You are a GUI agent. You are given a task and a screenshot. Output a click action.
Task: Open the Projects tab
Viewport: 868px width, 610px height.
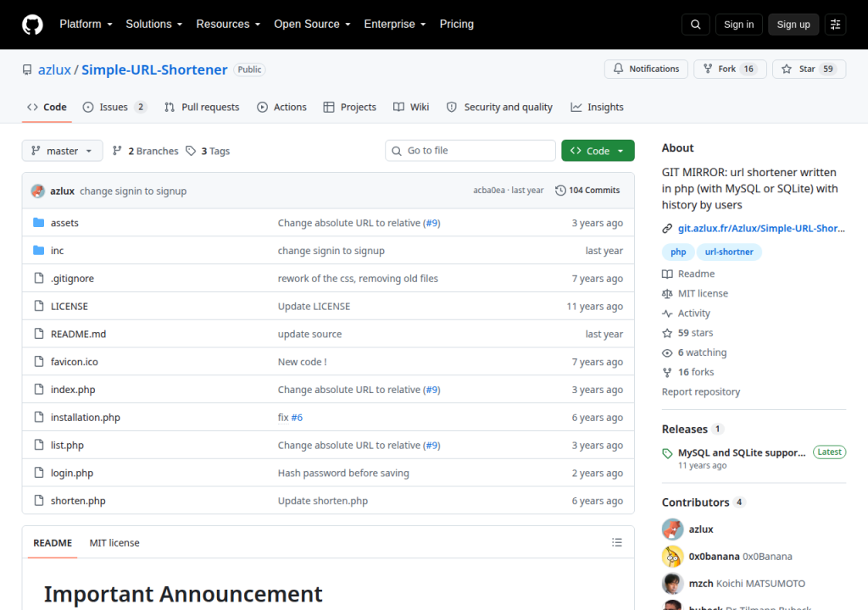tap(350, 108)
